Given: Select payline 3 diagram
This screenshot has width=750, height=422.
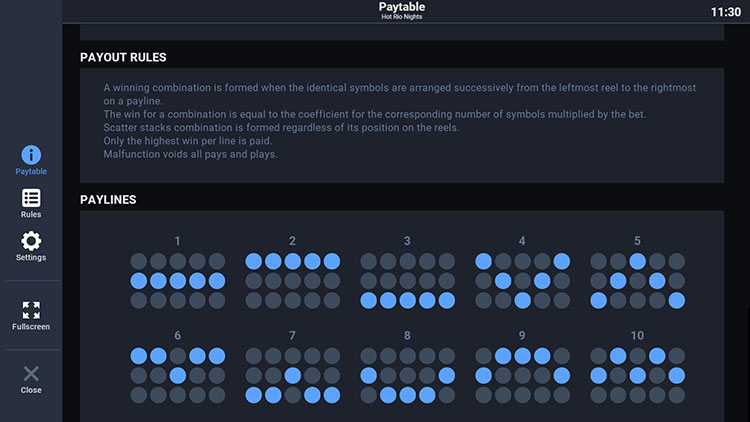Looking at the screenshot, I should pos(407,280).
